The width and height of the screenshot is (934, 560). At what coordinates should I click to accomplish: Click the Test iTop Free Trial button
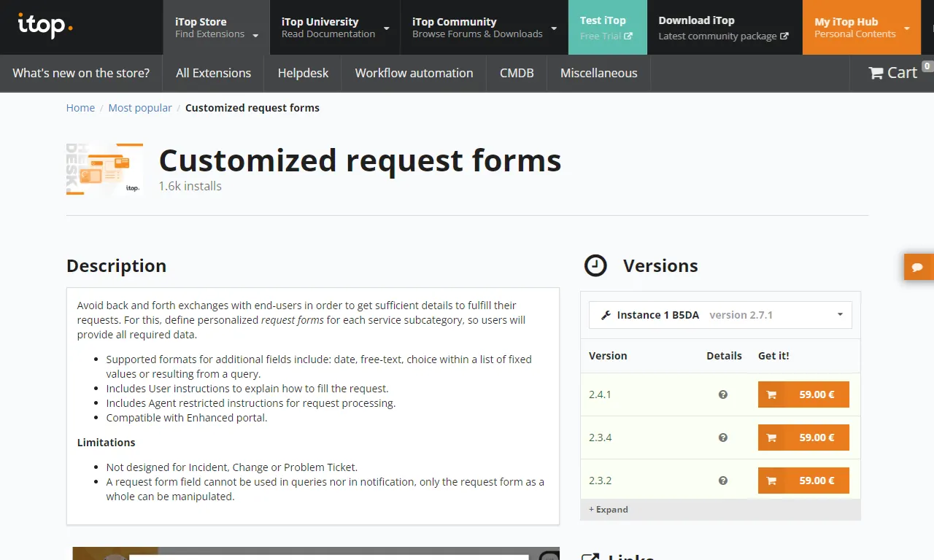[607, 28]
